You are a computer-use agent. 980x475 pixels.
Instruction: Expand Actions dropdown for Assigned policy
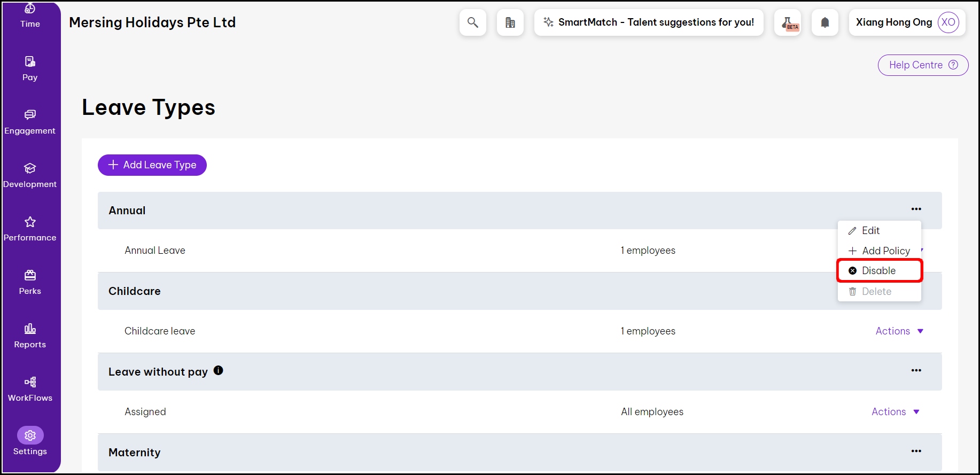coord(896,412)
